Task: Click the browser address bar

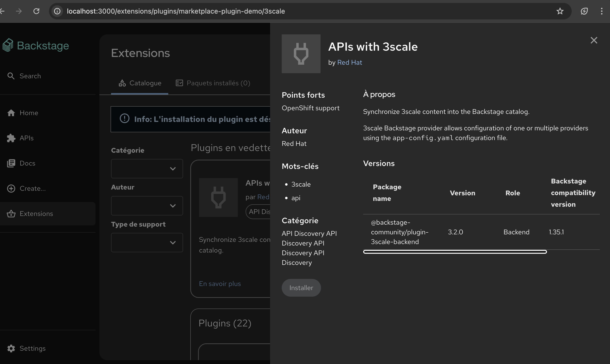Action: (x=176, y=11)
